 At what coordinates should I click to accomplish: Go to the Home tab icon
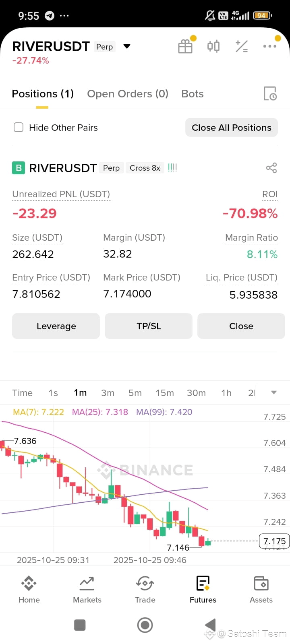pyautogui.click(x=29, y=583)
